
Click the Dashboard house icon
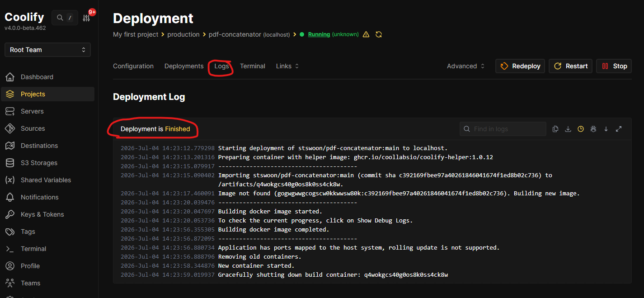[x=10, y=77]
